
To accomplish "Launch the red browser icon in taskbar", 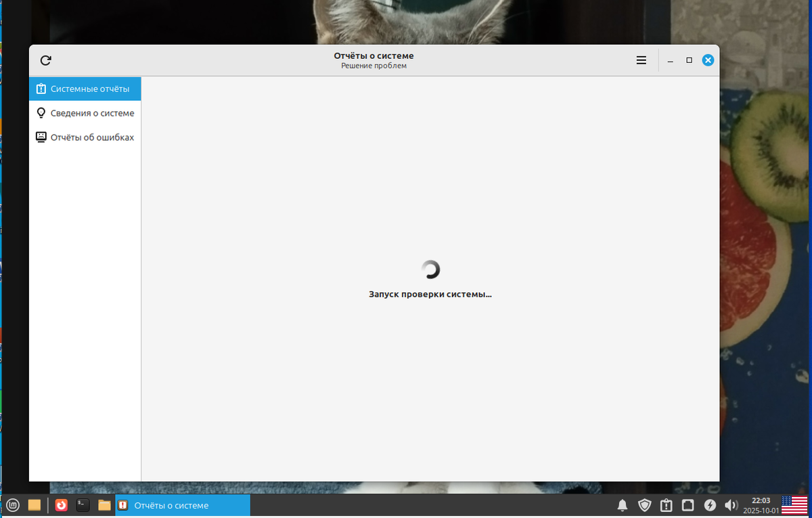I will tap(62, 505).
